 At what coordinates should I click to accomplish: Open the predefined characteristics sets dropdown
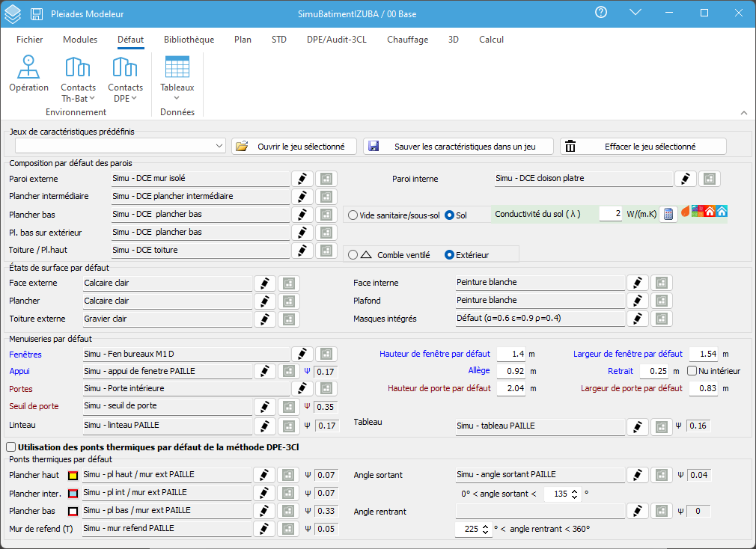pos(120,146)
